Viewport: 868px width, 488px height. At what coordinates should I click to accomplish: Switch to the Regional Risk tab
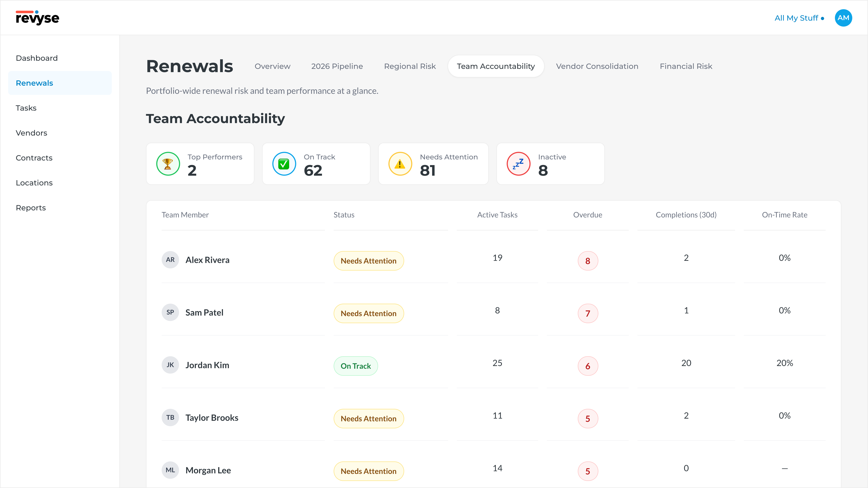(410, 66)
